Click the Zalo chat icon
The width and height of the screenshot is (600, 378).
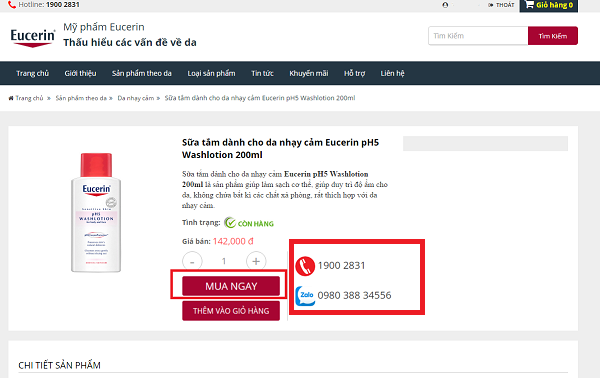(x=305, y=296)
